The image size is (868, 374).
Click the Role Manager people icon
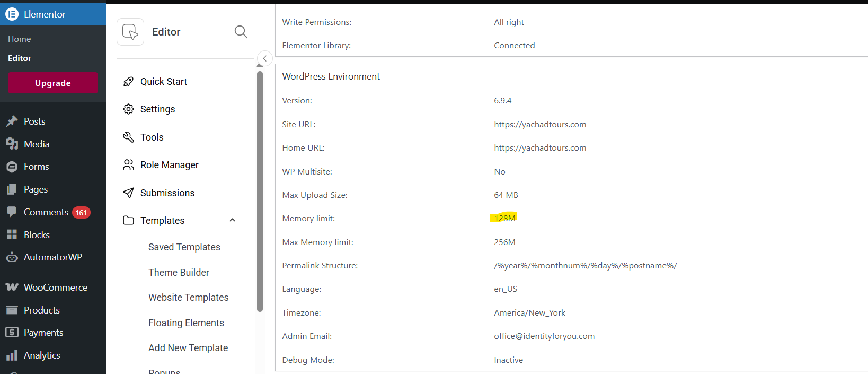pyautogui.click(x=128, y=165)
